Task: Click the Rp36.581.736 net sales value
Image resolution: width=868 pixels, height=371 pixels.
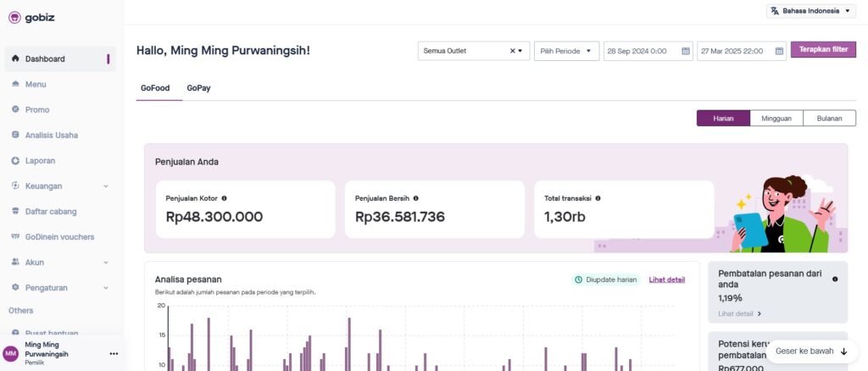Action: coord(400,218)
